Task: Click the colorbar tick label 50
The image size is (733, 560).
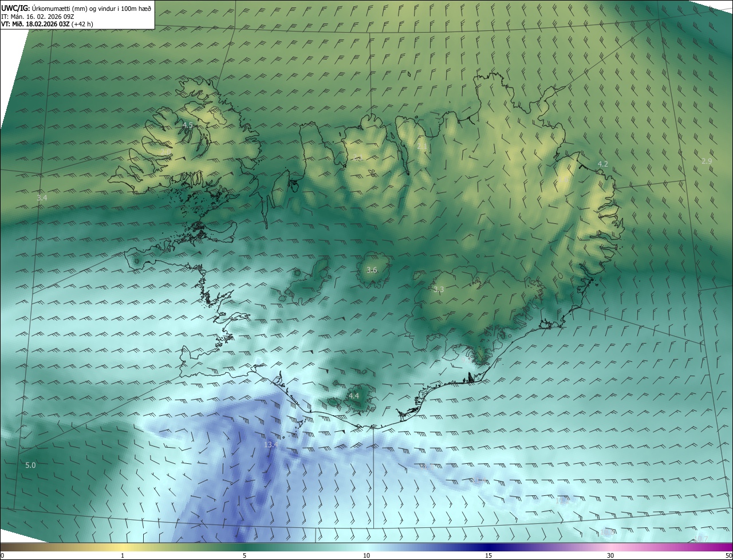Action: click(x=729, y=555)
